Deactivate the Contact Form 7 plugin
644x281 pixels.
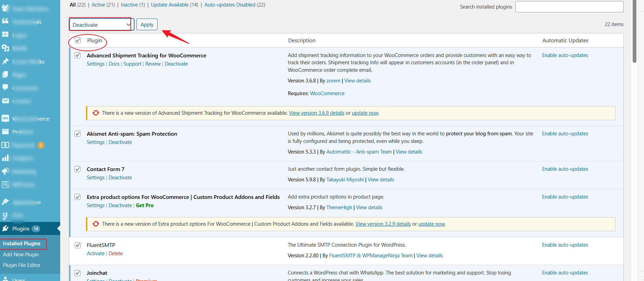pyautogui.click(x=120, y=178)
